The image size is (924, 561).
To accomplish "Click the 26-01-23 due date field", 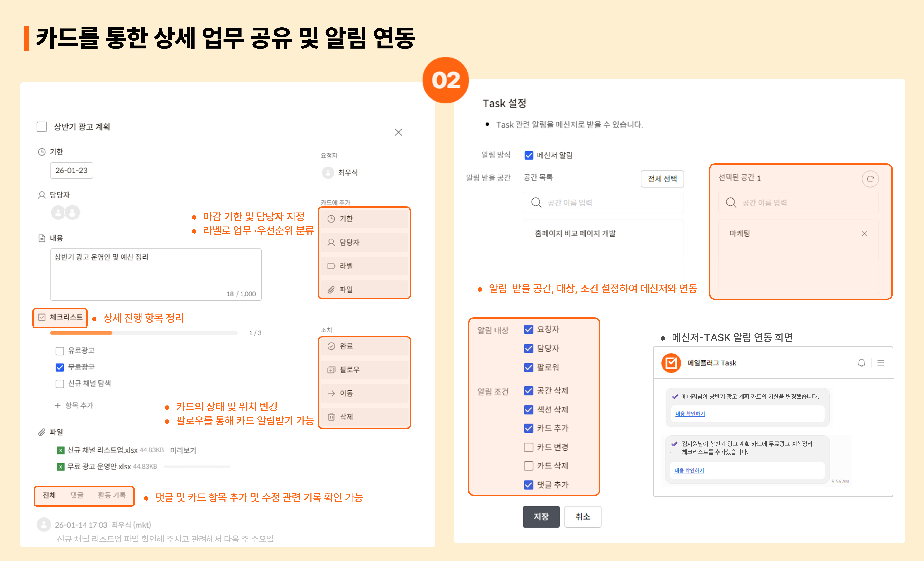I will click(x=71, y=171).
